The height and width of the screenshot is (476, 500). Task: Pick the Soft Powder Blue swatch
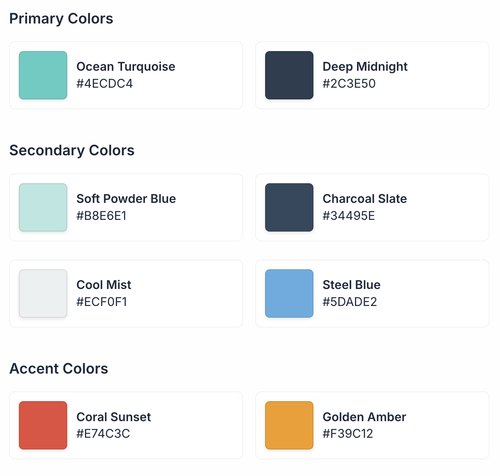pyautogui.click(x=43, y=207)
